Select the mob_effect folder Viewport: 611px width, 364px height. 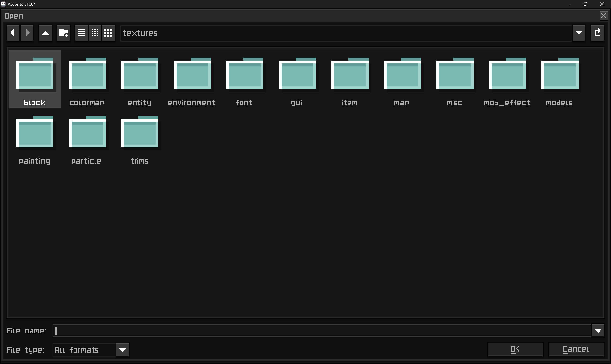tap(507, 79)
